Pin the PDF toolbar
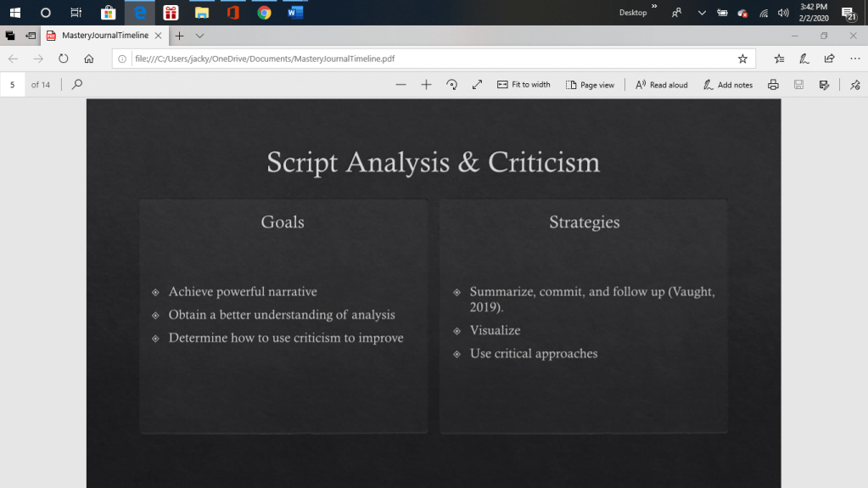868x488 pixels. pos(854,85)
